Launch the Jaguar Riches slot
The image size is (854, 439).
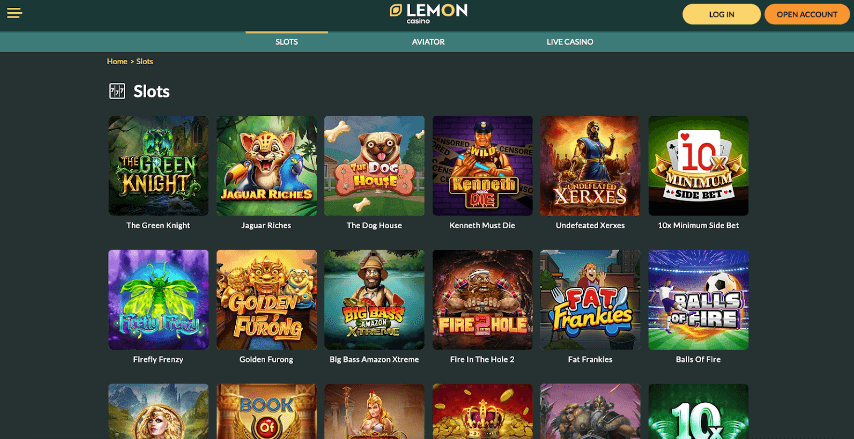[x=266, y=166]
